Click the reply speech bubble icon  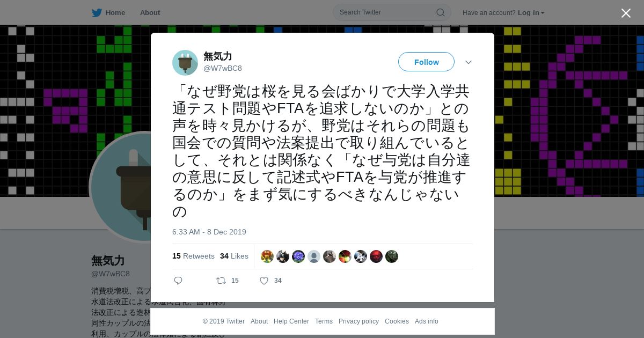click(178, 281)
